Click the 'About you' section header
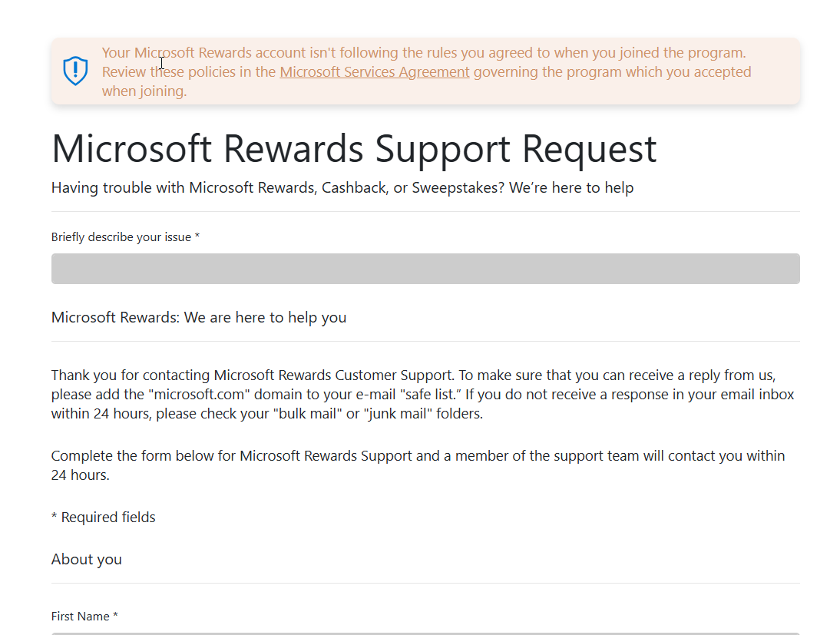This screenshot has height=635, width=840. [86, 559]
